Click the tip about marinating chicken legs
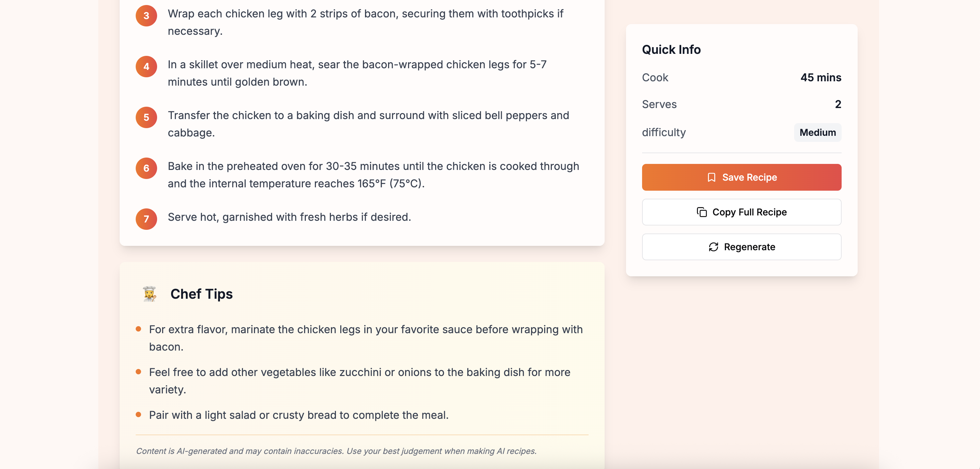This screenshot has height=469, width=980. 366,338
